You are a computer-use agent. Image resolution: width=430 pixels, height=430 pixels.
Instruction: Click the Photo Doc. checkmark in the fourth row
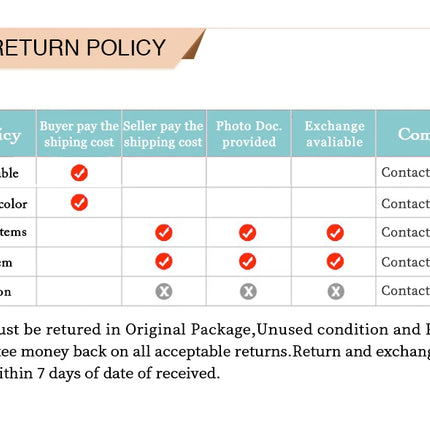click(248, 261)
